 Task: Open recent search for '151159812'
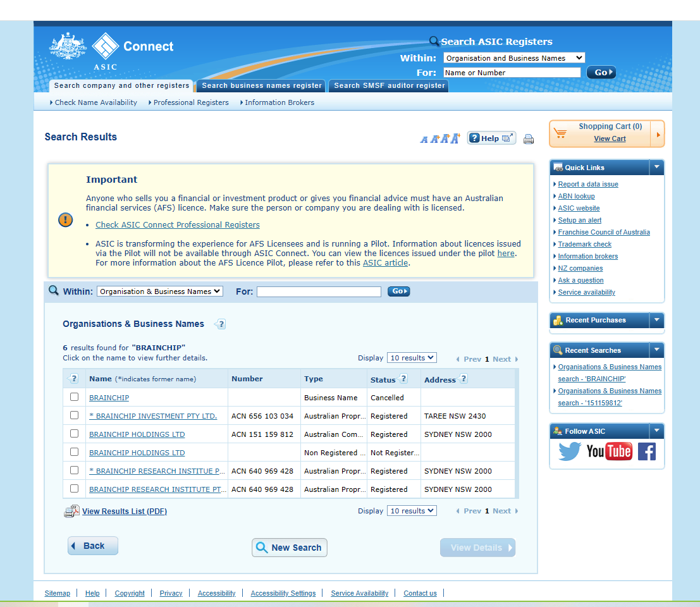pos(610,397)
